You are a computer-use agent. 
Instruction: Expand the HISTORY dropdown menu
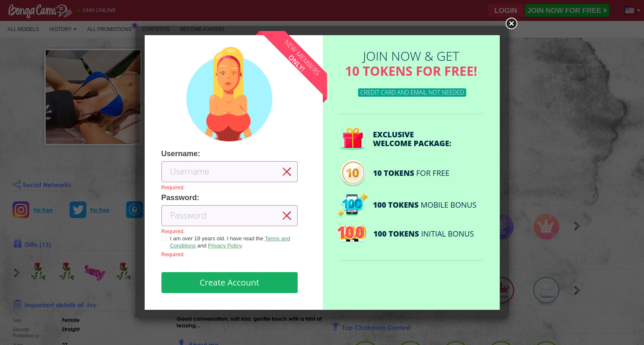coord(63,29)
